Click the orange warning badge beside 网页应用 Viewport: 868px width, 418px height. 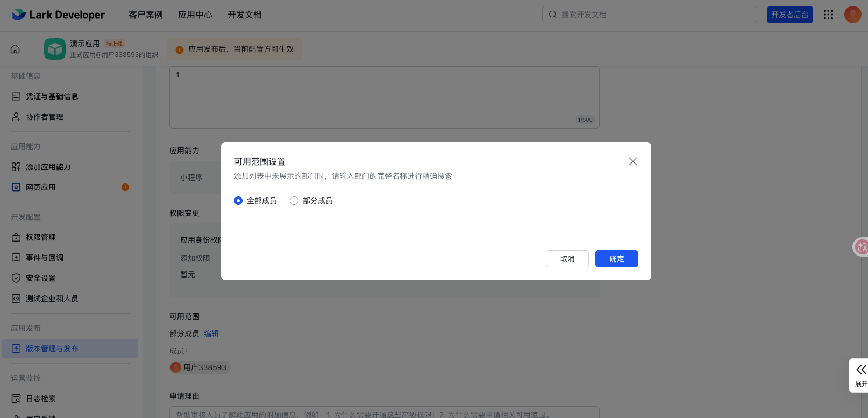125,187
